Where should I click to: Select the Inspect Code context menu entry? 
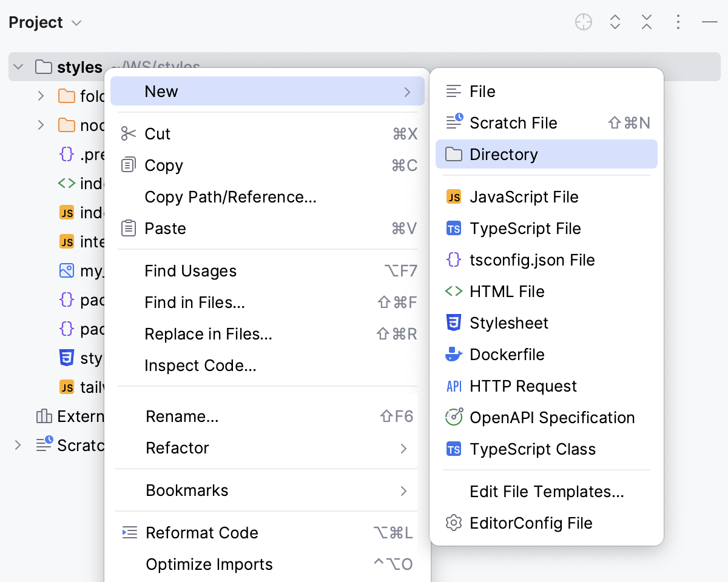click(x=200, y=365)
